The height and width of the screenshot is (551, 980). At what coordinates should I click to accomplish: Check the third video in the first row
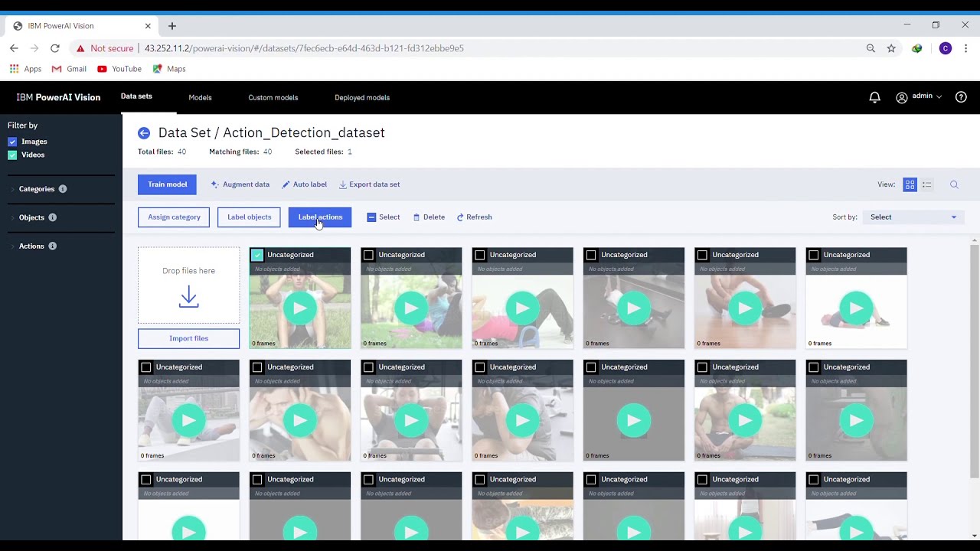coord(480,255)
